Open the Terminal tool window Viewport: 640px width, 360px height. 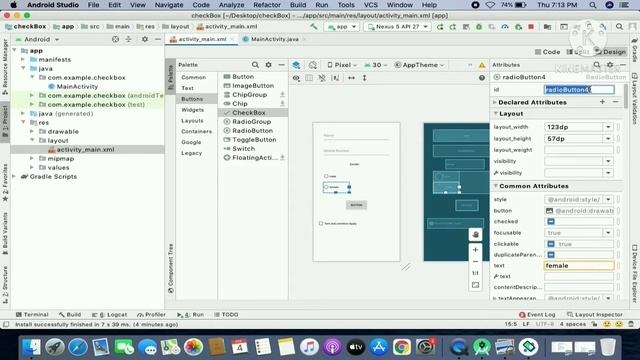(x=32, y=315)
